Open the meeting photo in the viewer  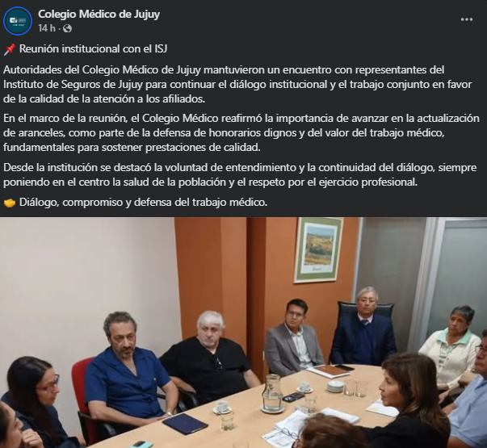[244, 333]
